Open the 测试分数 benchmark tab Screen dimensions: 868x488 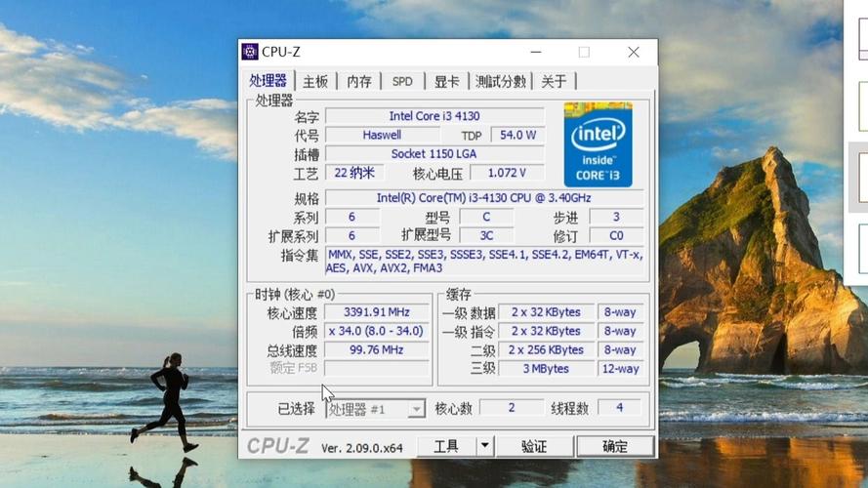pos(501,81)
